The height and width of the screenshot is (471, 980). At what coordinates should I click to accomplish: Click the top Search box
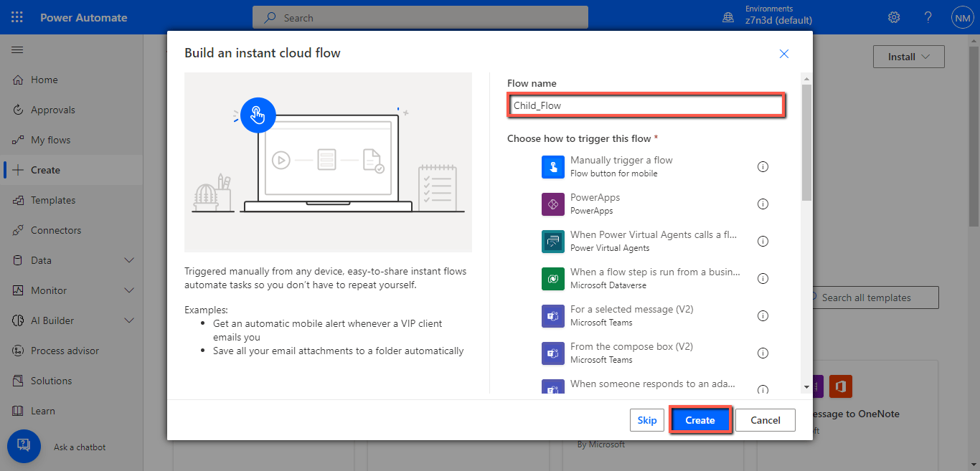[420, 17]
